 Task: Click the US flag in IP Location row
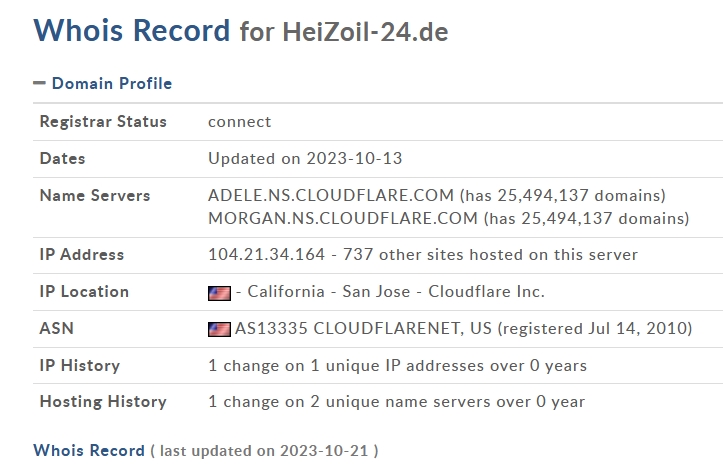coord(219,293)
